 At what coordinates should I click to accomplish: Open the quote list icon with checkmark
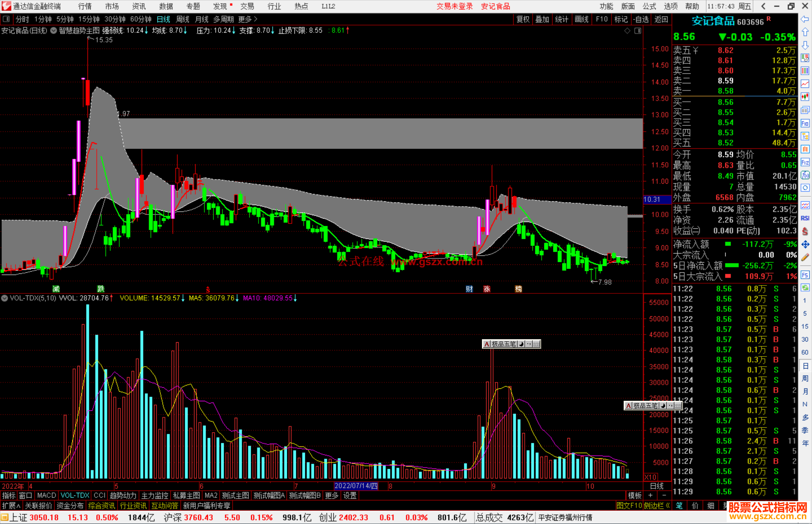tap(805, 58)
